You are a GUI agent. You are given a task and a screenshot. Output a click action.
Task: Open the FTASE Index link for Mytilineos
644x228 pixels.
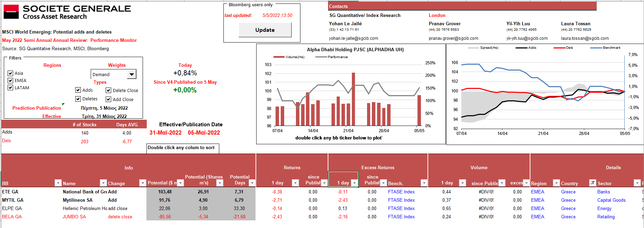(401, 200)
